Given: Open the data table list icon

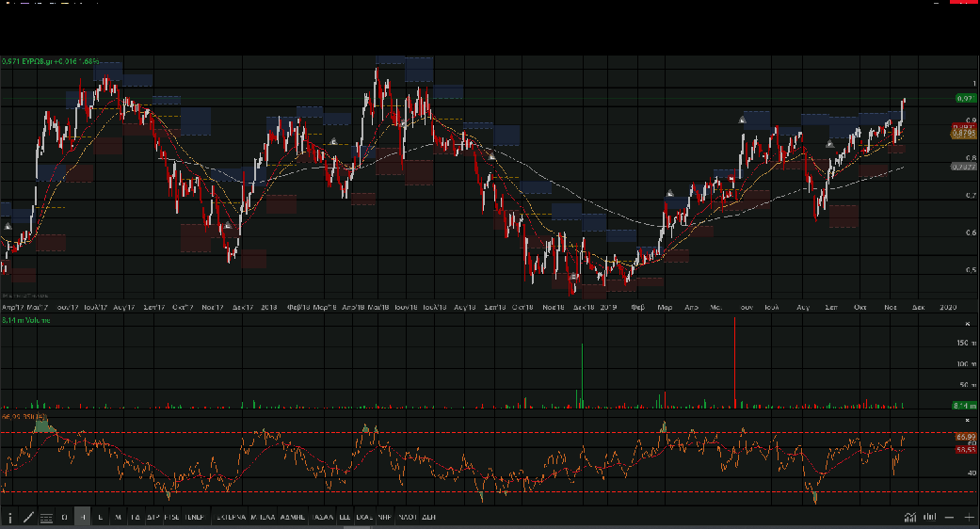Looking at the screenshot, I should [x=46, y=517].
